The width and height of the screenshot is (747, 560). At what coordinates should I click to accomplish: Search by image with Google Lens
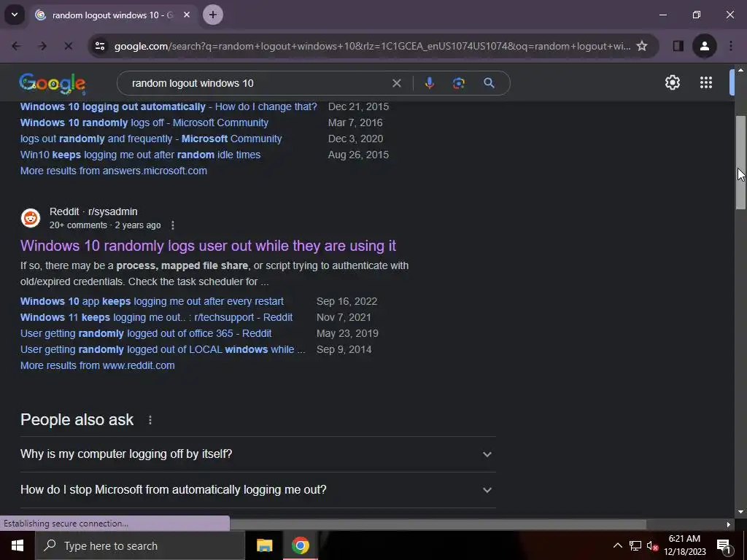458,83
